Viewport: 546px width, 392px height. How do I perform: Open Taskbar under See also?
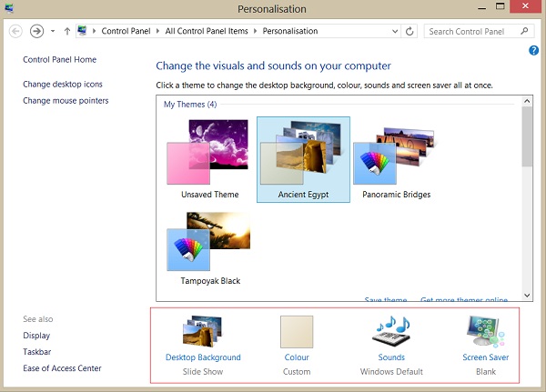37,352
